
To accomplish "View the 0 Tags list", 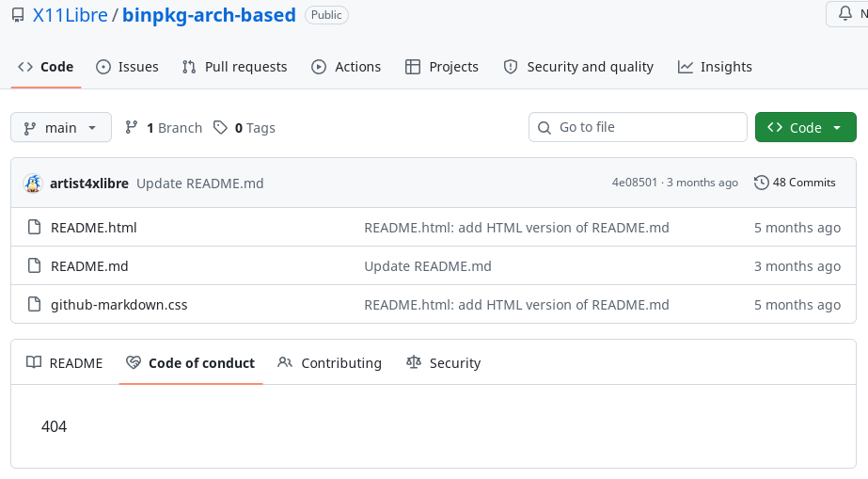I will [245, 128].
